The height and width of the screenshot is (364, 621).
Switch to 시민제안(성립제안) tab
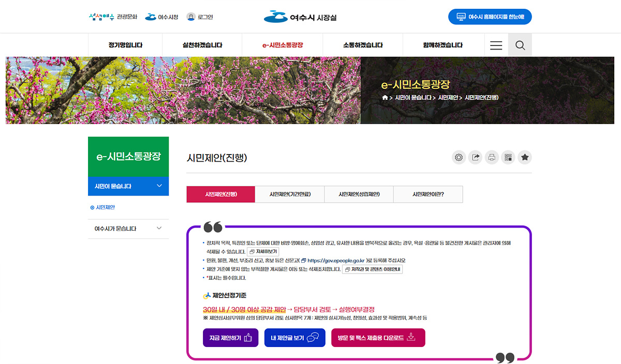pos(359,194)
